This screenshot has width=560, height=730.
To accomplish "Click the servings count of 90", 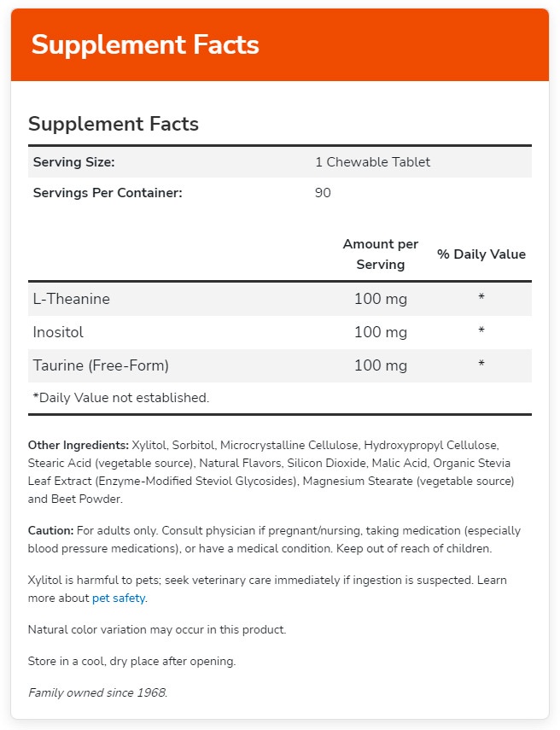I will coord(323,193).
